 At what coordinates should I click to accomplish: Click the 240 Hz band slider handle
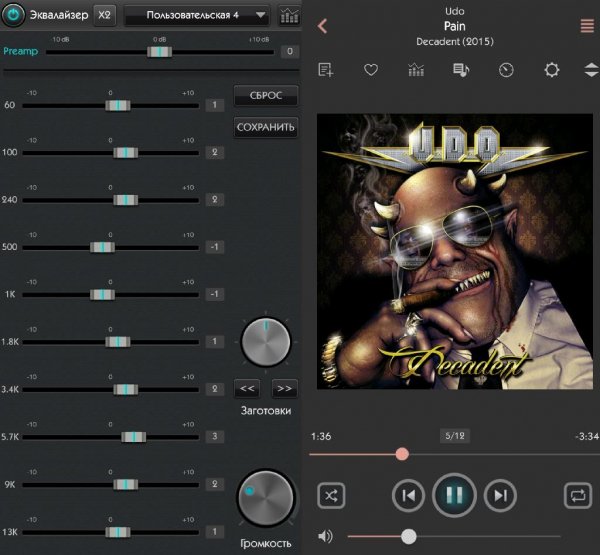pos(126,200)
